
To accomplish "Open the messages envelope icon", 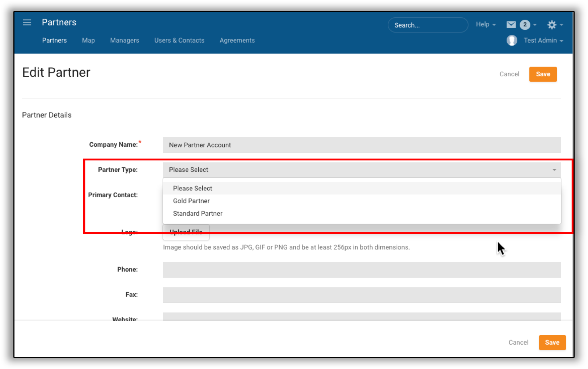I will [511, 25].
